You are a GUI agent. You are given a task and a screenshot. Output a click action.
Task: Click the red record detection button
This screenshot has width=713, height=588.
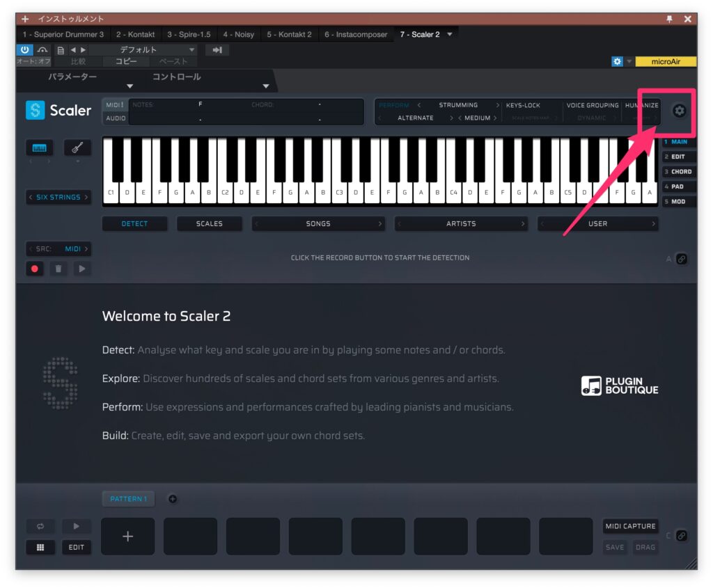tap(34, 268)
